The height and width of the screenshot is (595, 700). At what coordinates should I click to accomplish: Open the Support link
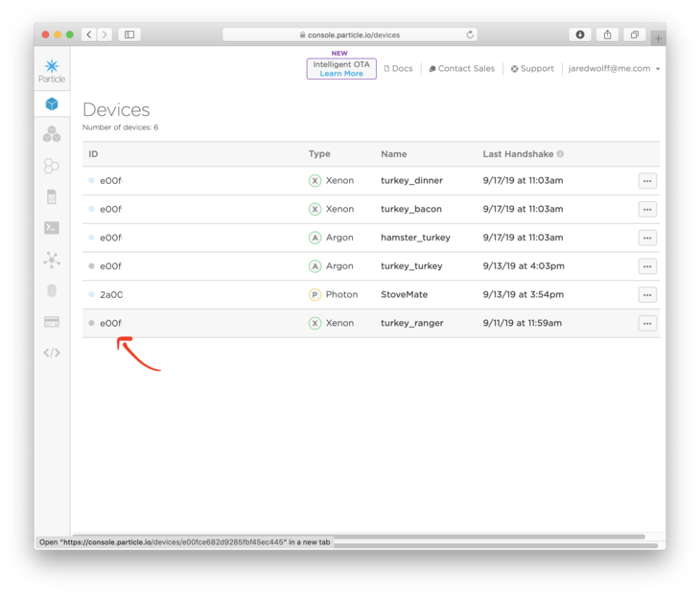pos(532,69)
